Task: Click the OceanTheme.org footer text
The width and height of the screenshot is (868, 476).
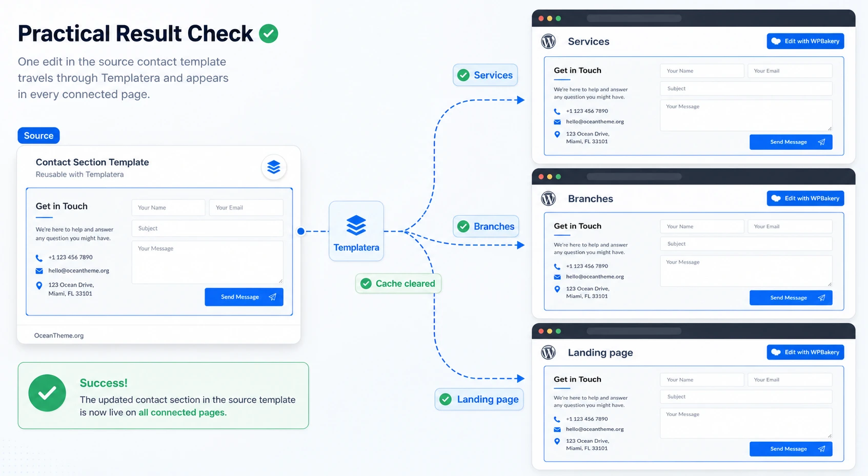Action: [x=59, y=336]
